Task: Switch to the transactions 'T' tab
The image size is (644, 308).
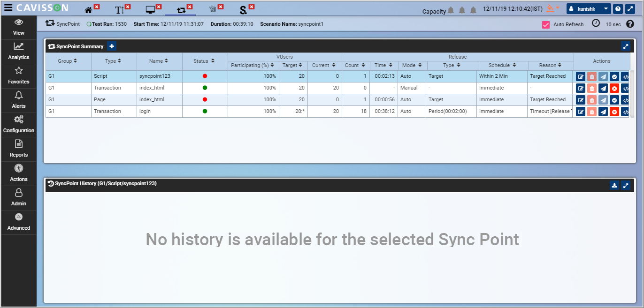Action: [119, 10]
